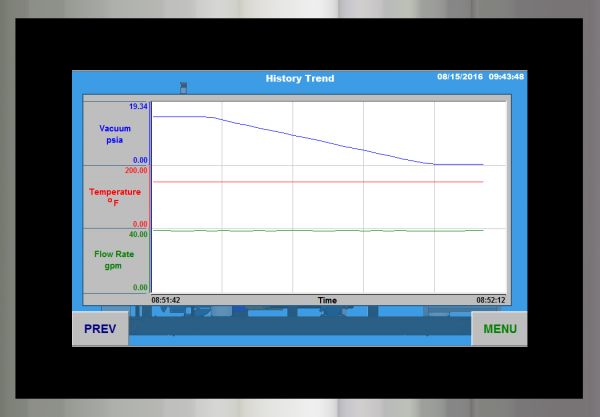Click the date 08/15/2016 in header
This screenshot has width=600, height=417.
pos(459,77)
